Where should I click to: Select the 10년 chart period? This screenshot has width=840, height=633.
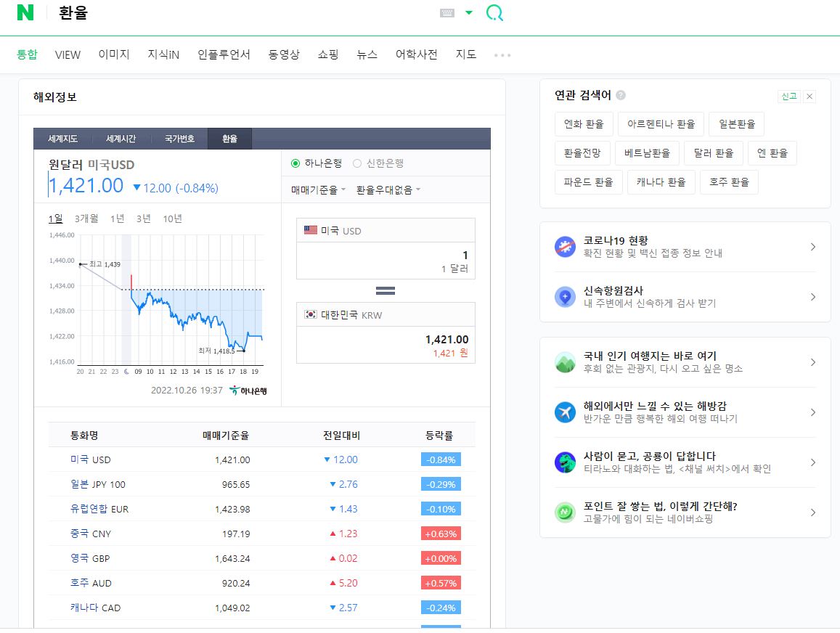tap(173, 219)
